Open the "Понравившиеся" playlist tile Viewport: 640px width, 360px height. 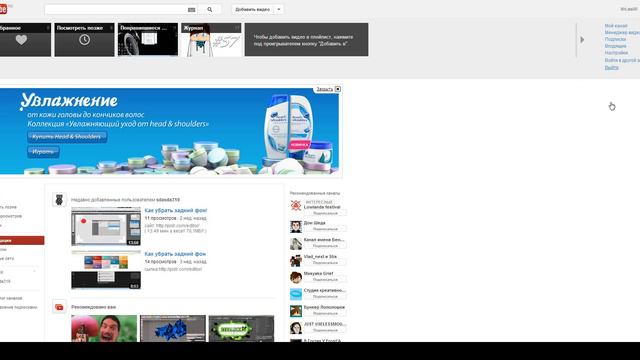[x=148, y=40]
